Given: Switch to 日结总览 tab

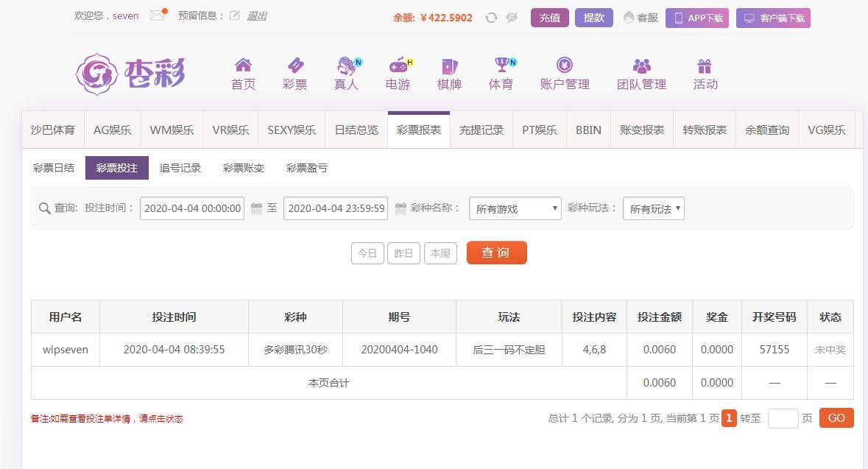Looking at the screenshot, I should [356, 130].
